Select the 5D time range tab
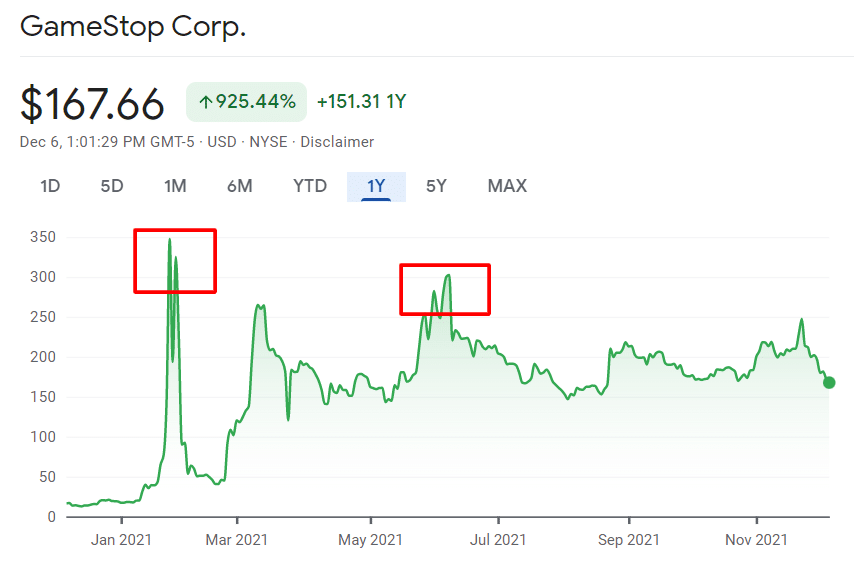This screenshot has height=564, width=854. point(112,186)
